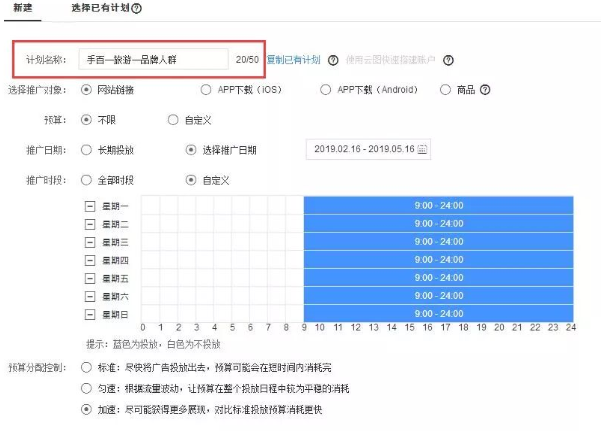
Task: Click hint text 蓝色为投放，白色为不投放
Action: coord(167,344)
